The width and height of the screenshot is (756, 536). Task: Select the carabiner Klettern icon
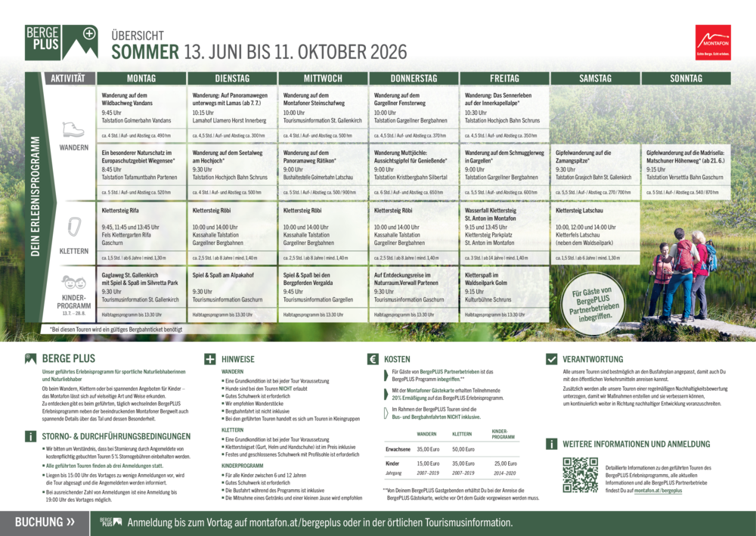(73, 228)
